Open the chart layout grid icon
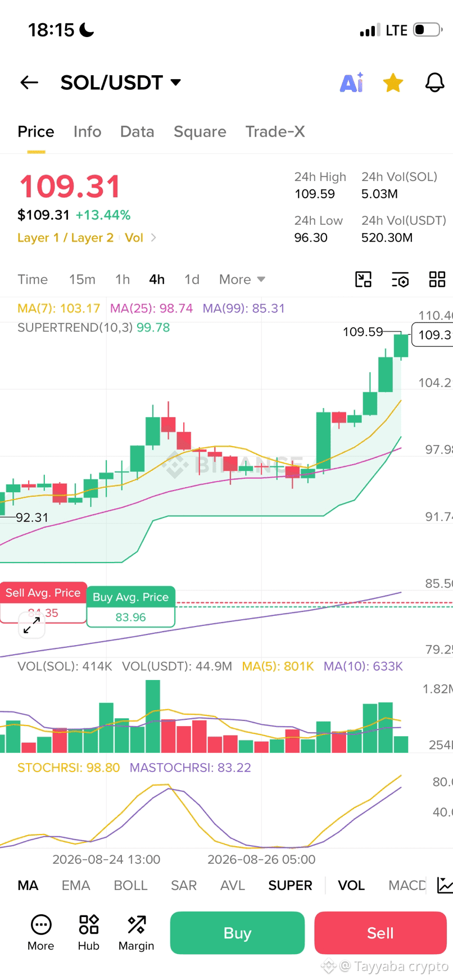The width and height of the screenshot is (453, 980). 437,279
